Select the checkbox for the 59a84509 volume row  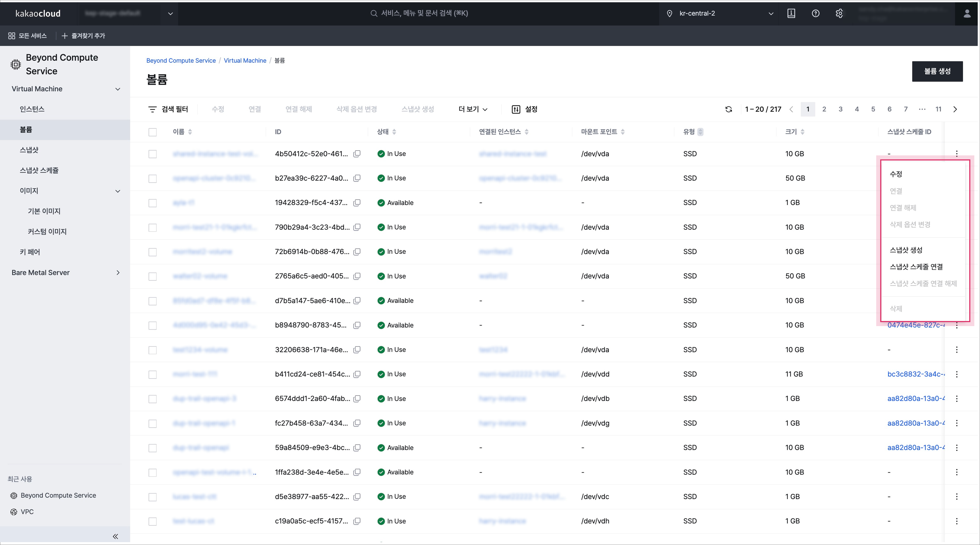click(x=153, y=448)
